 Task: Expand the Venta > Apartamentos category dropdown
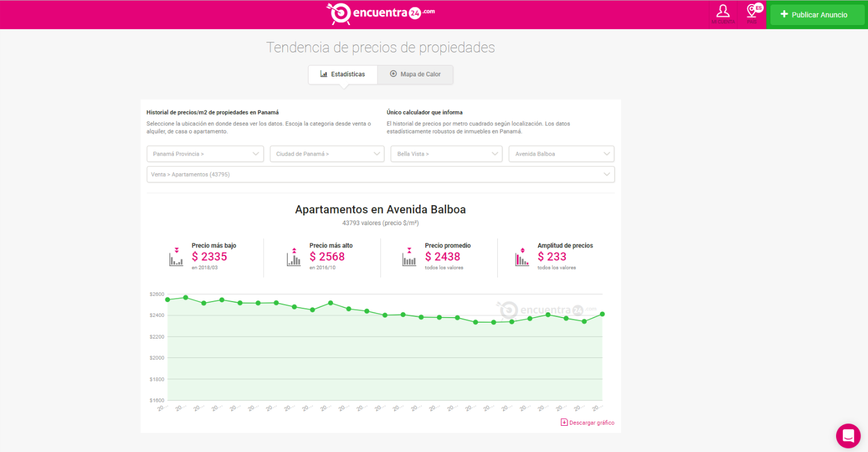[x=380, y=174]
